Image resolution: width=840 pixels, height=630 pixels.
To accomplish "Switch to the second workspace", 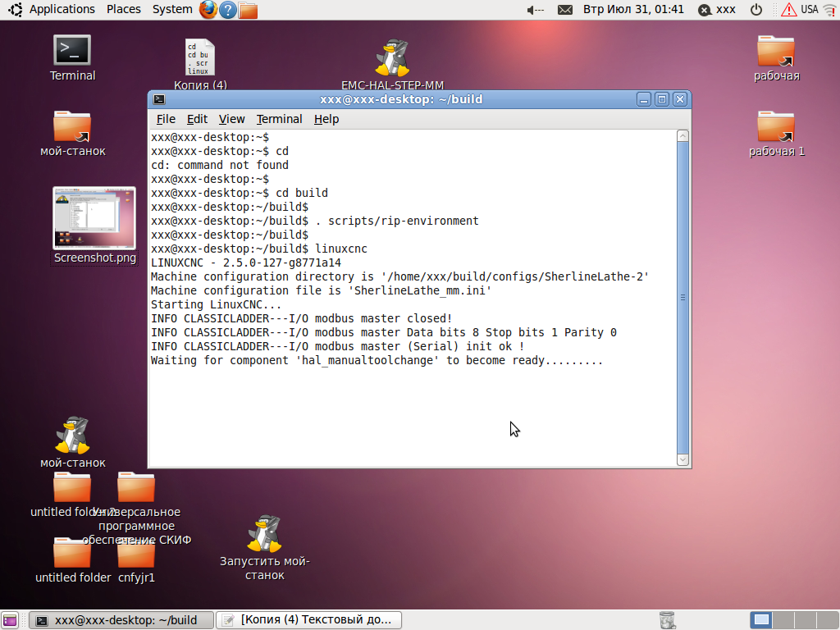I will 783,620.
